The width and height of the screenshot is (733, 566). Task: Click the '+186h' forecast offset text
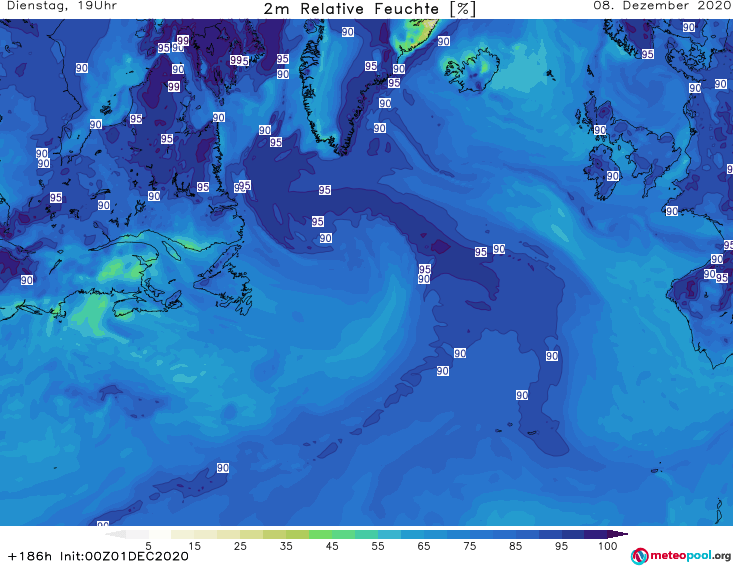30,556
